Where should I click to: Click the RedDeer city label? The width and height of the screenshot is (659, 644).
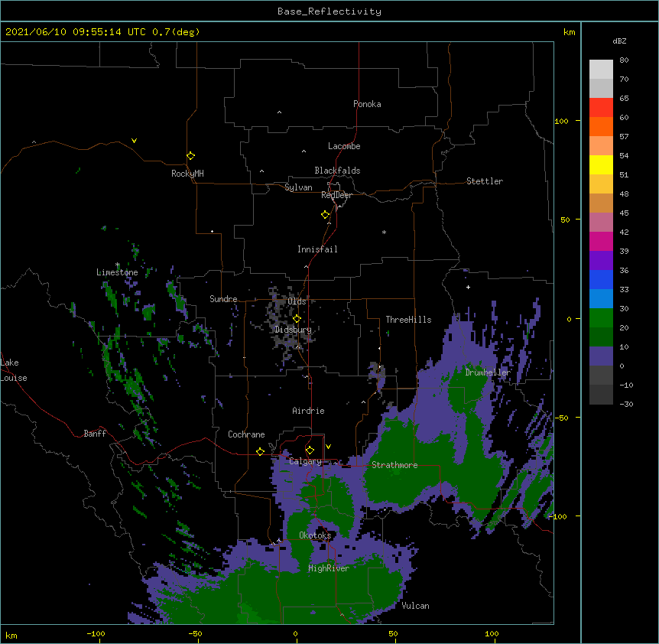coord(336,195)
